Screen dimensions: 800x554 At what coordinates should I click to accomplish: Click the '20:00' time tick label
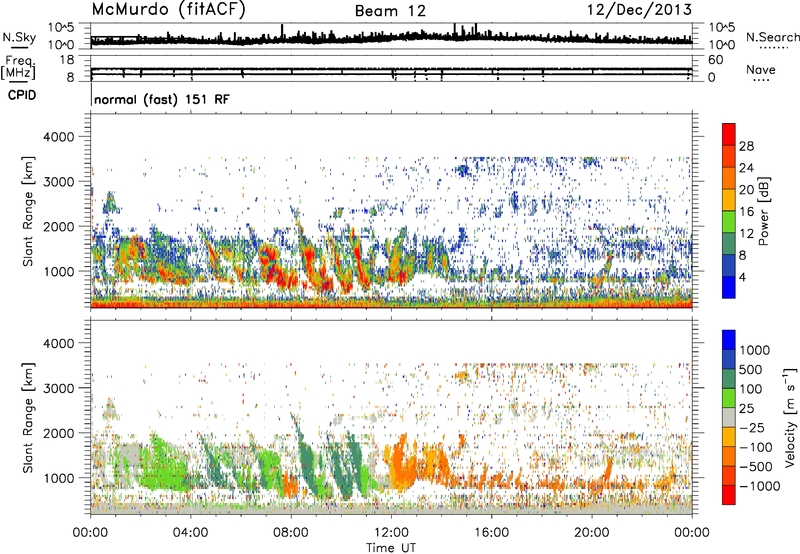click(592, 533)
